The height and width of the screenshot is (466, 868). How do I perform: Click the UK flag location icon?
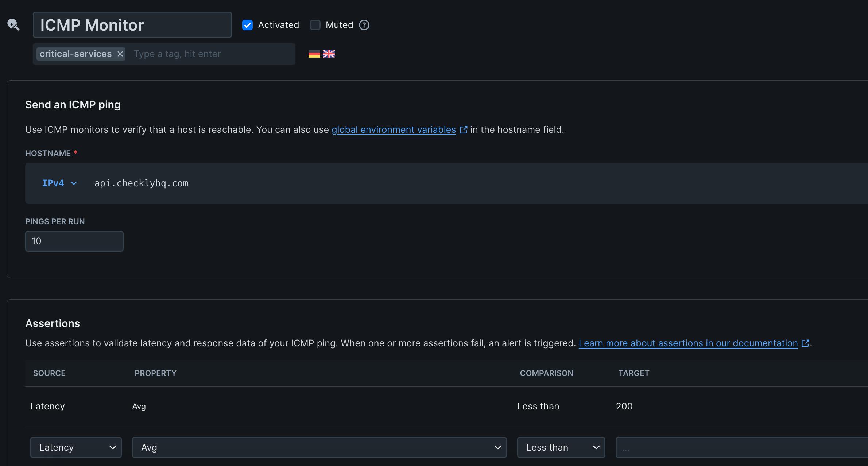[x=329, y=54]
